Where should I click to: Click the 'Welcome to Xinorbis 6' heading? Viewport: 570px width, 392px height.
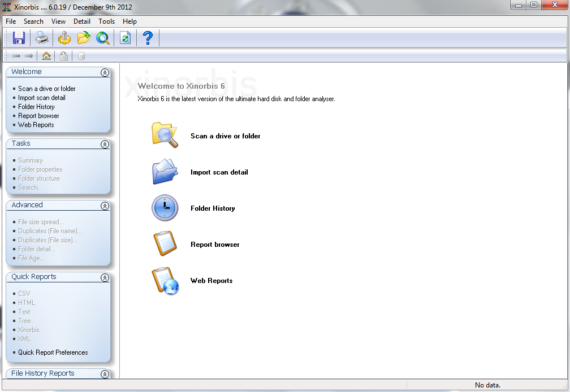[x=181, y=86]
